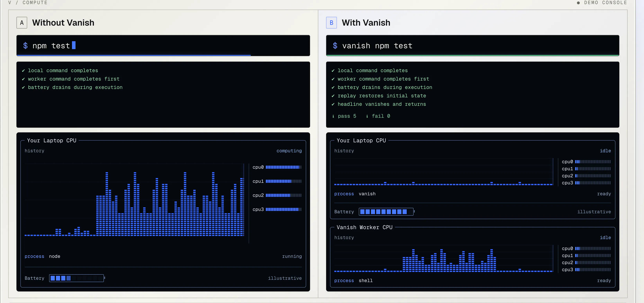The width and height of the screenshot is (644, 303).
Task: Click the 'idle' status in Vanish Worker panel
Action: (x=605, y=238)
